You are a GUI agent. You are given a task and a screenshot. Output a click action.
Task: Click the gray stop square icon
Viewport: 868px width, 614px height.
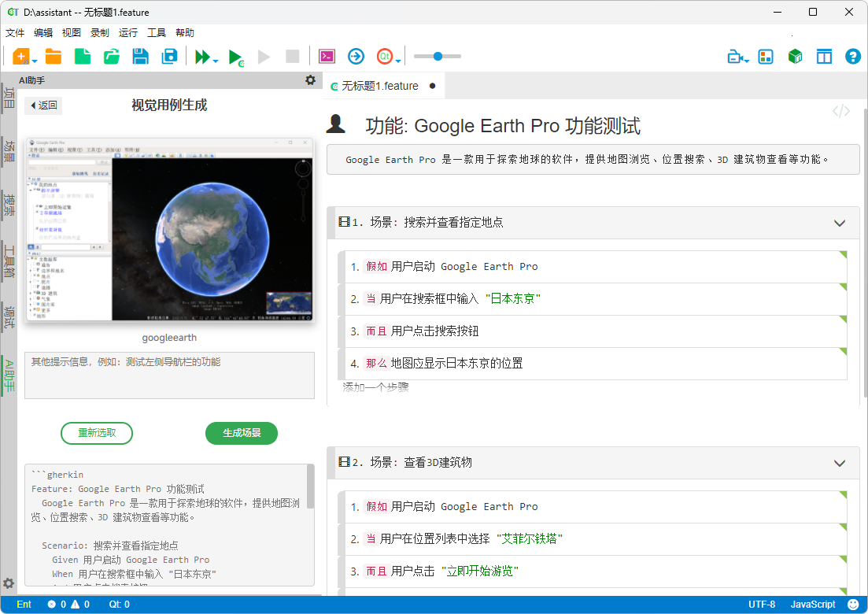click(x=292, y=57)
